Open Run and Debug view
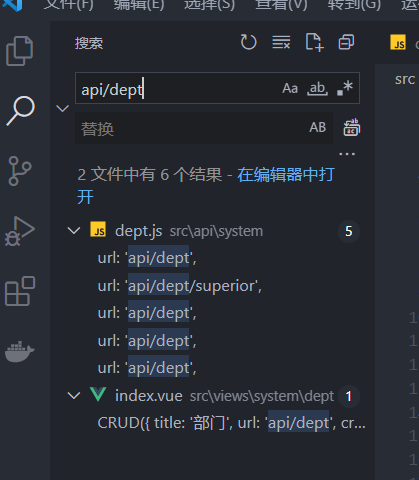Viewport: 419px width, 480px height. tap(20, 231)
